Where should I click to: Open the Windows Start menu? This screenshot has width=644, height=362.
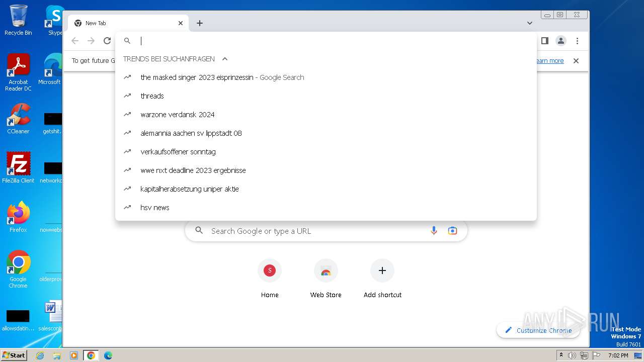[x=14, y=355]
